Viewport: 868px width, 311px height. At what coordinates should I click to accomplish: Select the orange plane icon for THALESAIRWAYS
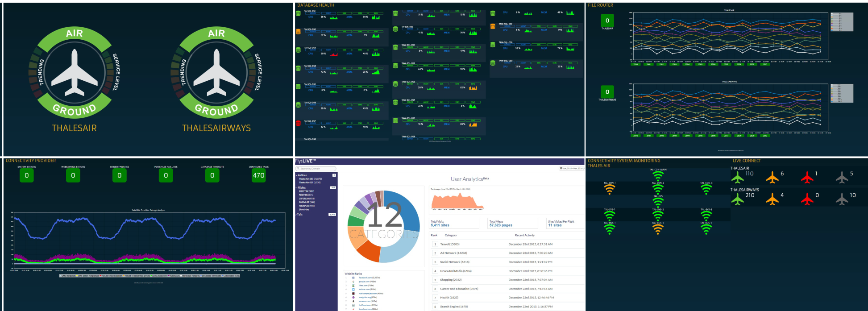point(772,199)
